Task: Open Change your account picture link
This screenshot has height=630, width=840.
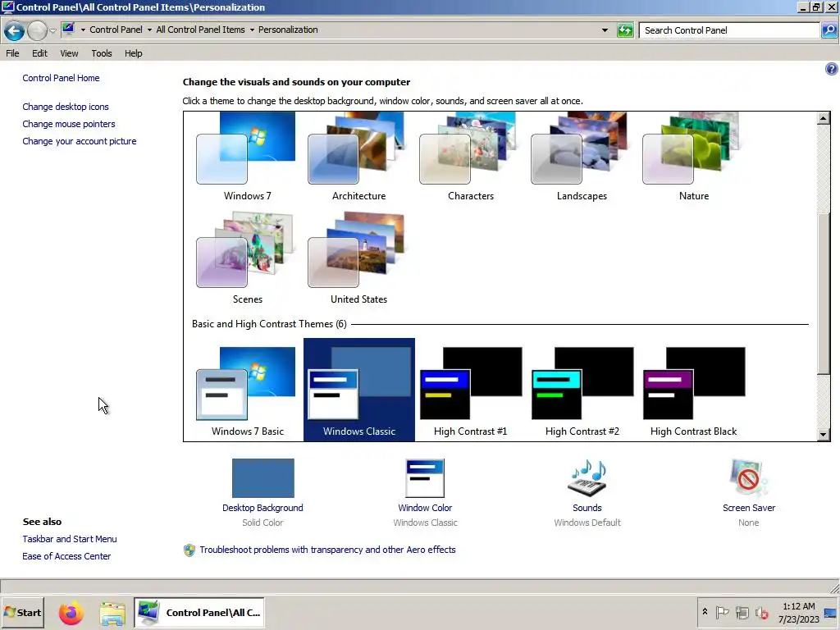Action: click(80, 141)
